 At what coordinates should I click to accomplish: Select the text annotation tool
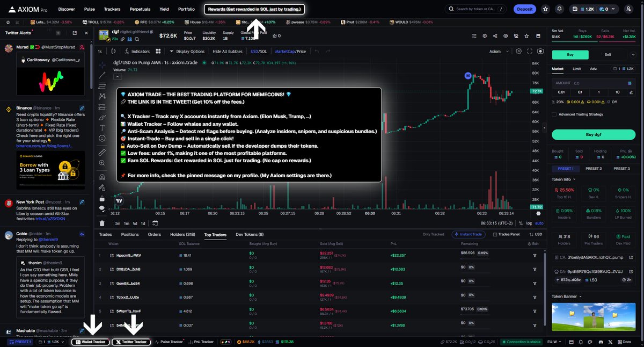[102, 128]
